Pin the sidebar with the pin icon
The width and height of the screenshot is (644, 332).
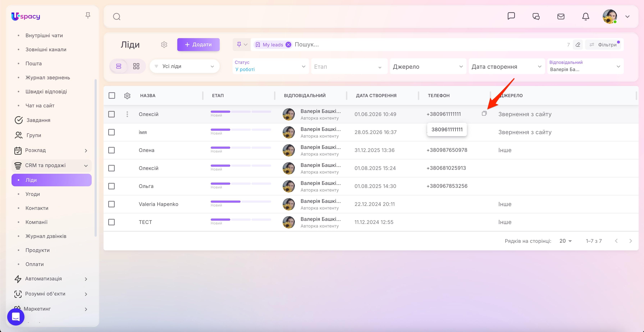point(88,16)
